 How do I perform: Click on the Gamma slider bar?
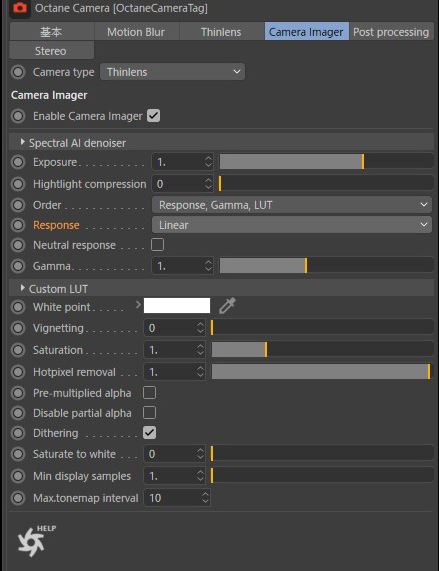pos(326,266)
